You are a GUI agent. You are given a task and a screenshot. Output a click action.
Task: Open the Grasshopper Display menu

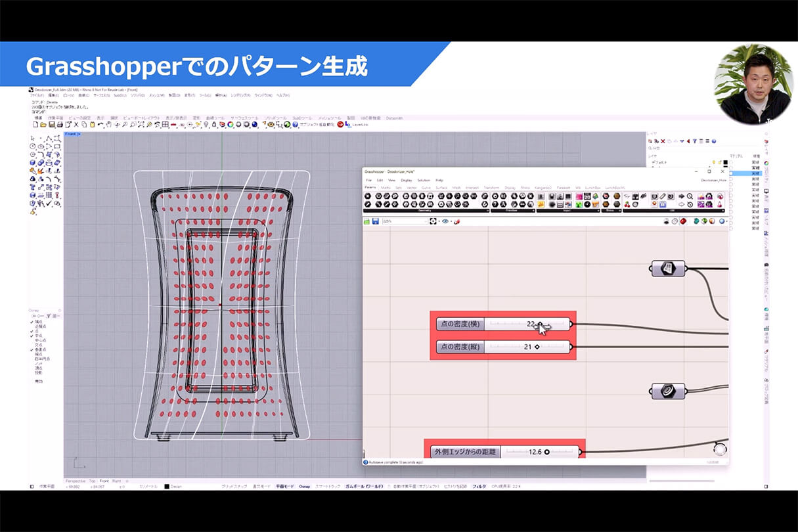coord(407,180)
